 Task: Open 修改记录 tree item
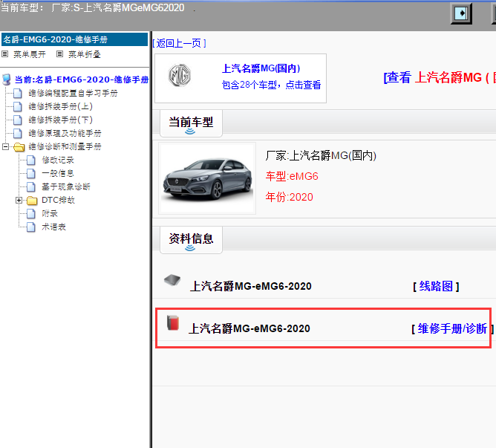58,160
